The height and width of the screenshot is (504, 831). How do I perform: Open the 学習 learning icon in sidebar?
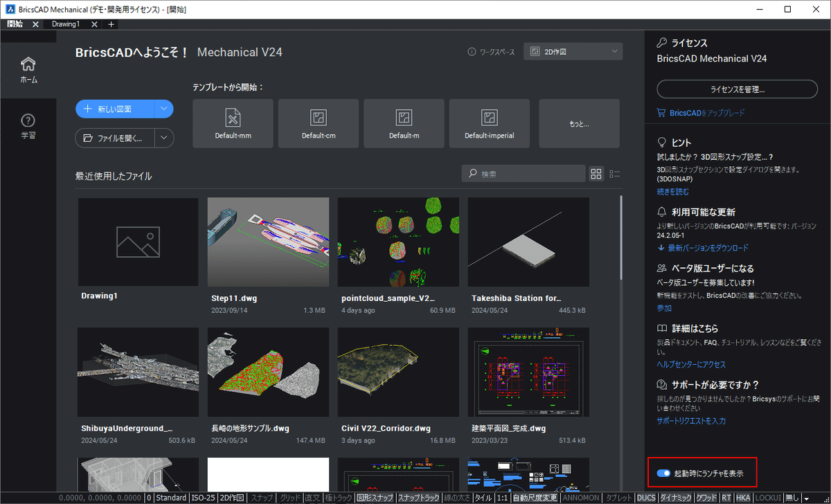[x=28, y=120]
